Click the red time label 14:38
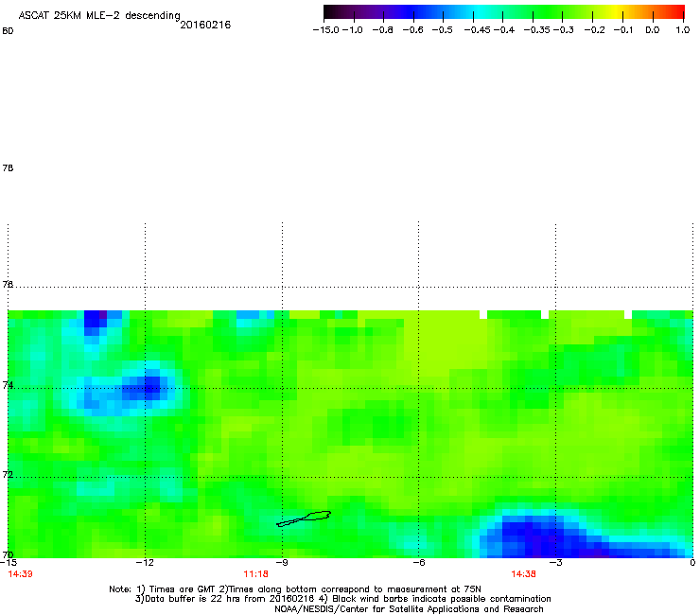 [x=523, y=574]
